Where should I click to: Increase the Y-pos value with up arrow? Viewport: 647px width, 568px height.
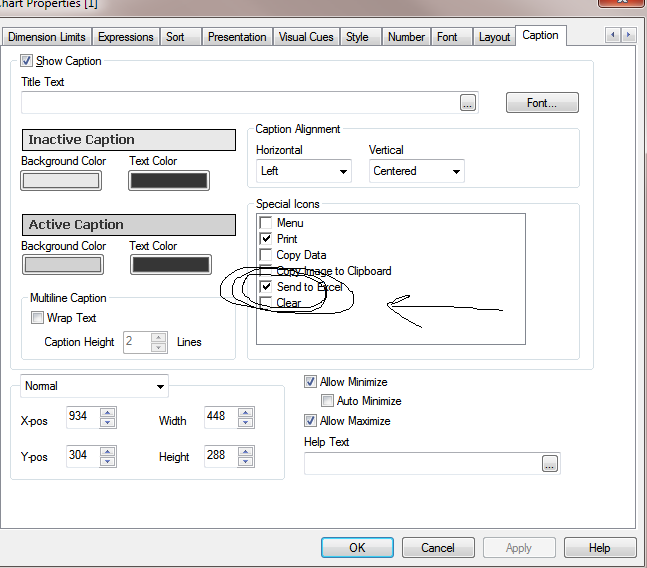point(108,451)
